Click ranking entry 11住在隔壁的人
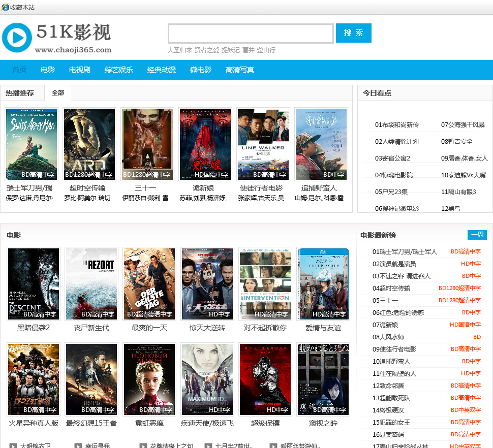 pos(394,373)
